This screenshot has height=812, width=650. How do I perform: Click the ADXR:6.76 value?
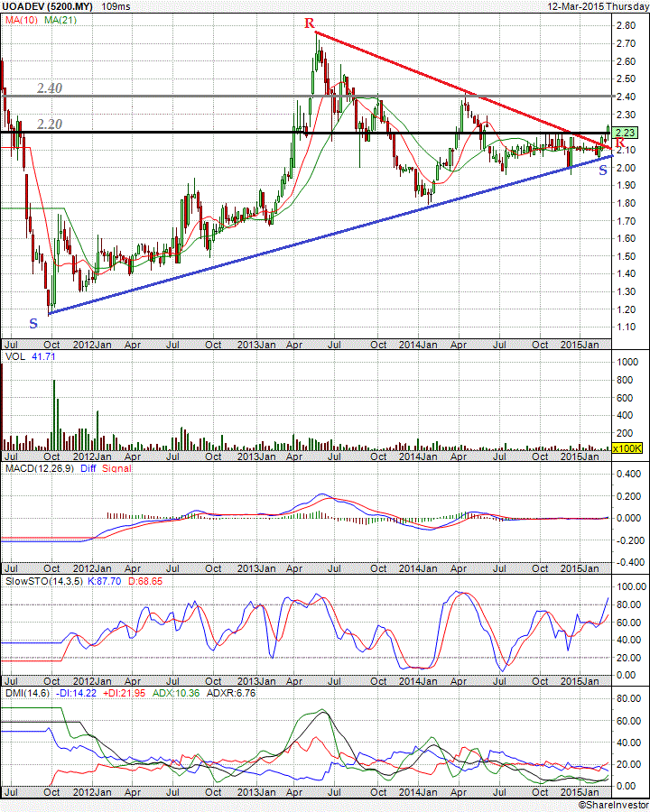tap(231, 693)
